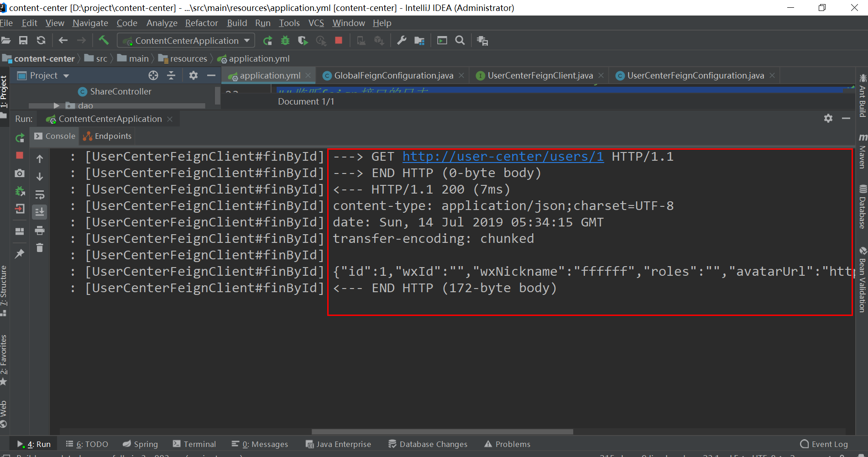Toggle scroll to end in console

click(x=40, y=212)
